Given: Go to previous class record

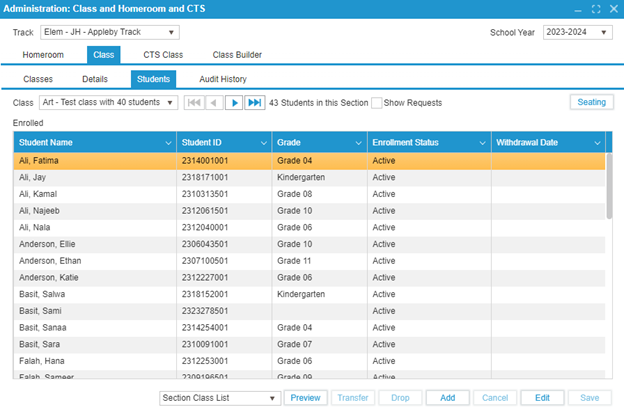Looking at the screenshot, I should tap(214, 102).
